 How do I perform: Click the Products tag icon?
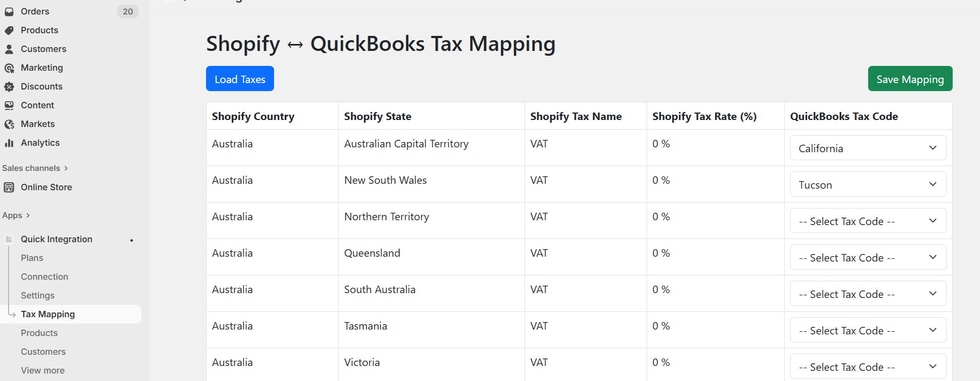(9, 31)
